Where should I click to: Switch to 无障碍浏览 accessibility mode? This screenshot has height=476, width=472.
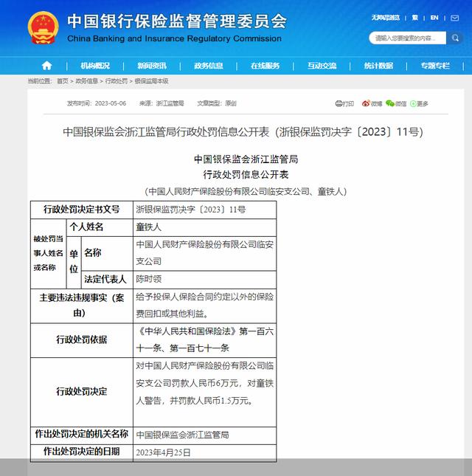pos(386,18)
